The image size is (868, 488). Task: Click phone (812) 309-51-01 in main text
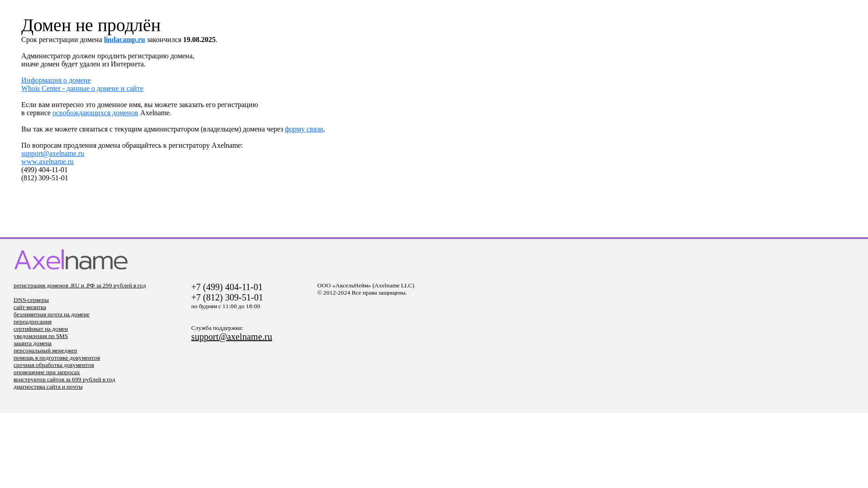tap(45, 178)
